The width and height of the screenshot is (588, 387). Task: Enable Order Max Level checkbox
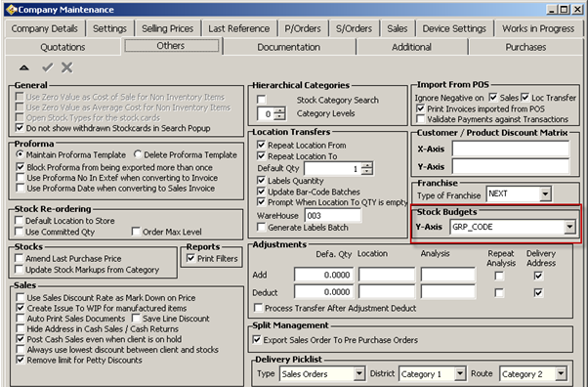(136, 232)
